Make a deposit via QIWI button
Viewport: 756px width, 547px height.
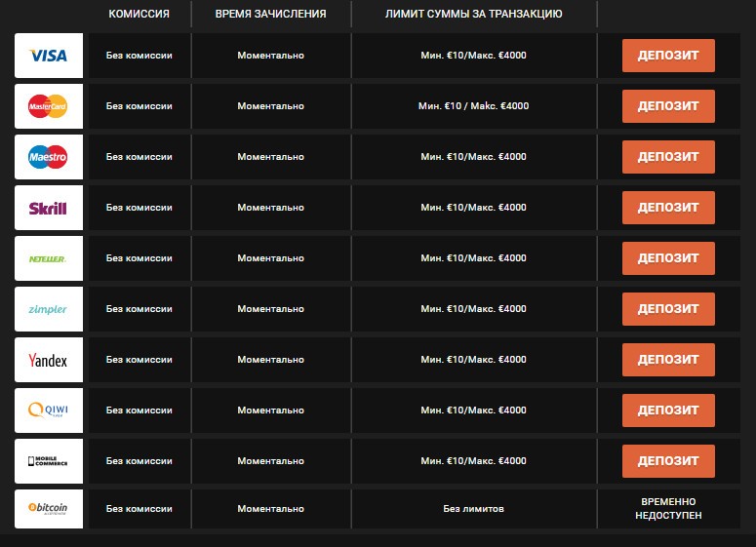tap(668, 410)
